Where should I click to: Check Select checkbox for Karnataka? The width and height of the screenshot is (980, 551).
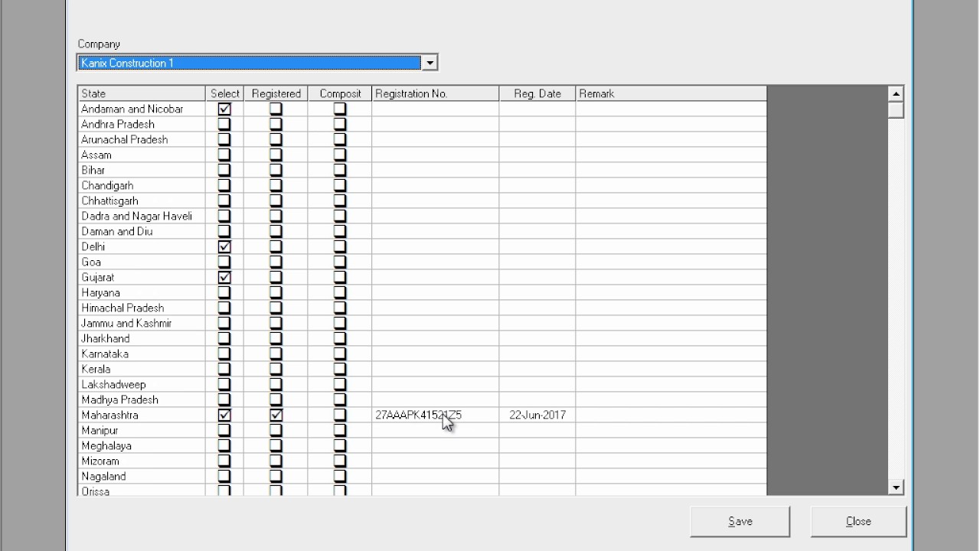pyautogui.click(x=224, y=354)
